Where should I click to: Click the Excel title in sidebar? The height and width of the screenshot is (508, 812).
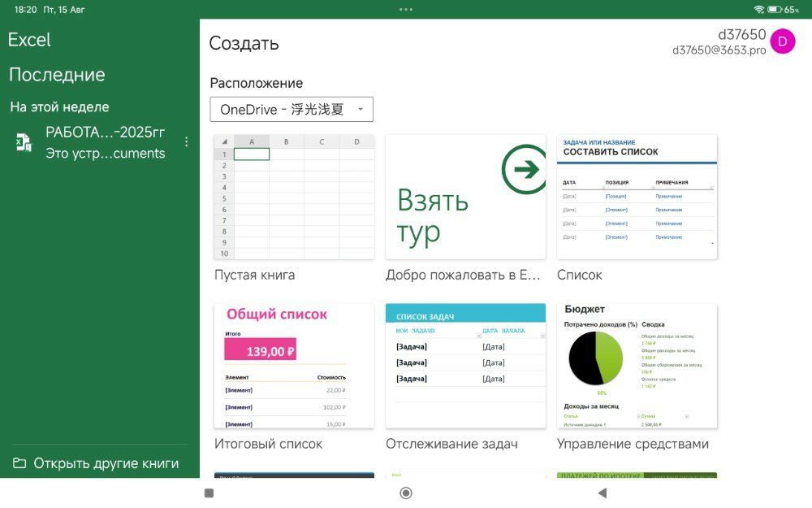coord(29,40)
